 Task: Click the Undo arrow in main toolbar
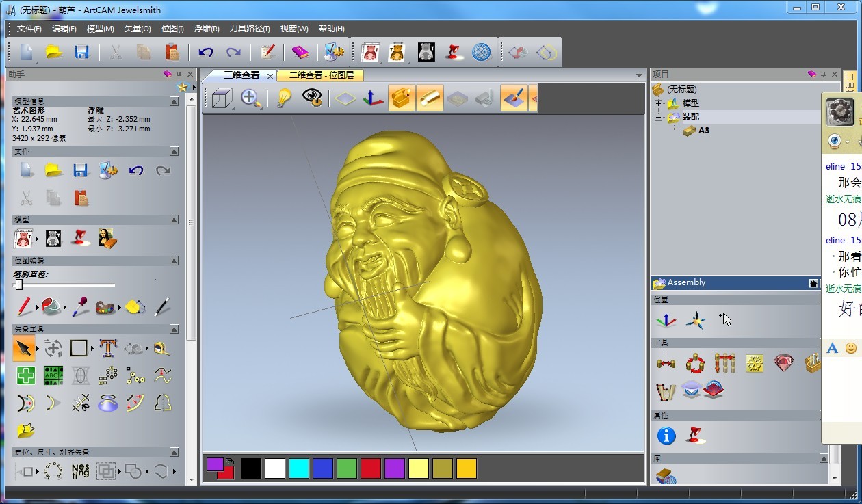[x=205, y=52]
